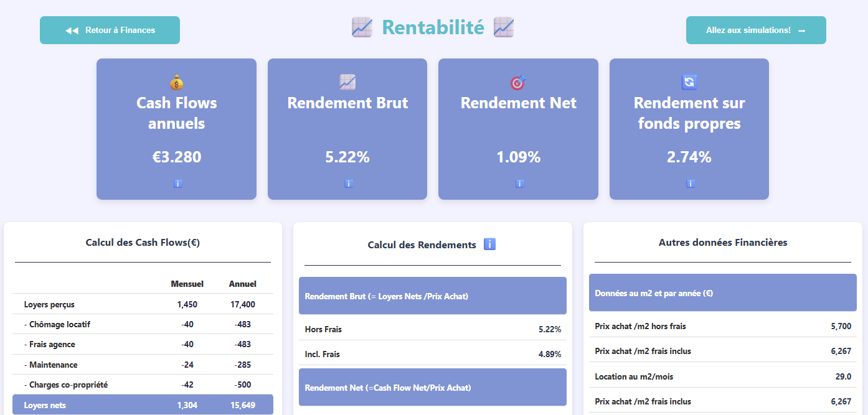The height and width of the screenshot is (415, 868).
Task: Click the 29.0 rental value
Action: tap(844, 376)
